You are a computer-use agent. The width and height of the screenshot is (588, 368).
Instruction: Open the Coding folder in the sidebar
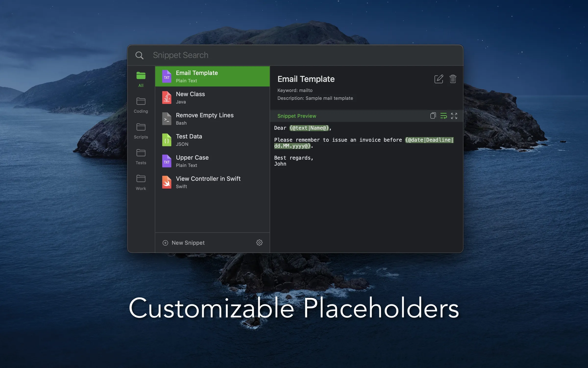141,104
